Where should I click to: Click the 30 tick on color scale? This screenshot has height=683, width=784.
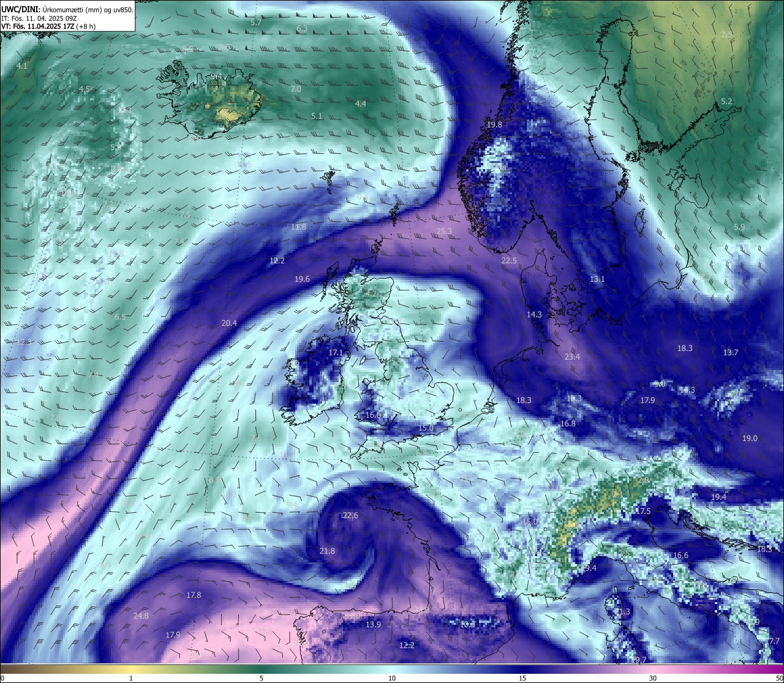click(653, 678)
